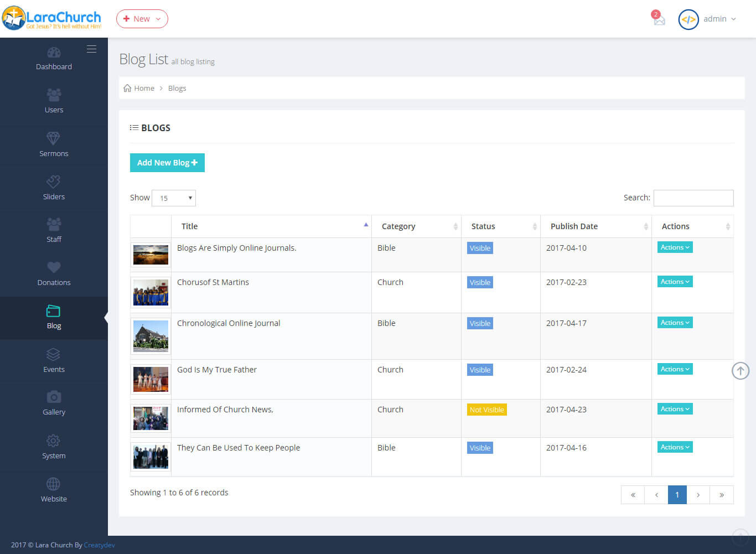
Task: Open Actions dropdown for Chorusof St Martins
Action: pyautogui.click(x=675, y=282)
